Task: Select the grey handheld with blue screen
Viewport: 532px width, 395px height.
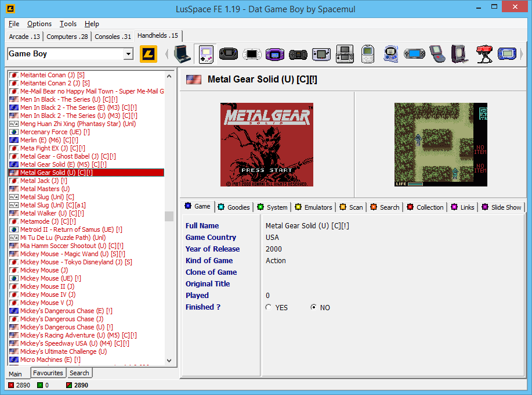Action: click(x=414, y=54)
